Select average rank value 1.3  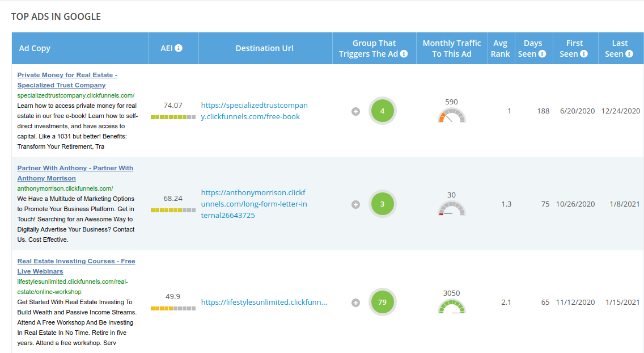click(506, 204)
